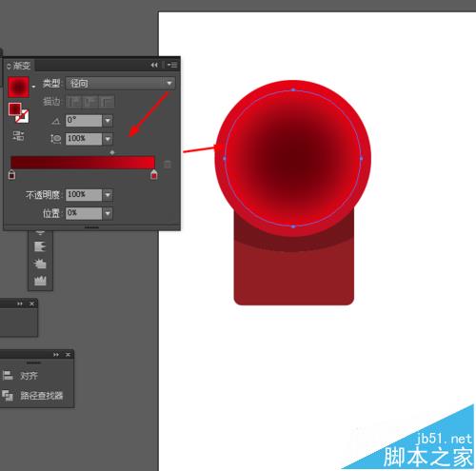Click the 位置 location value field
This screenshot has width=476, height=471.
(x=84, y=213)
